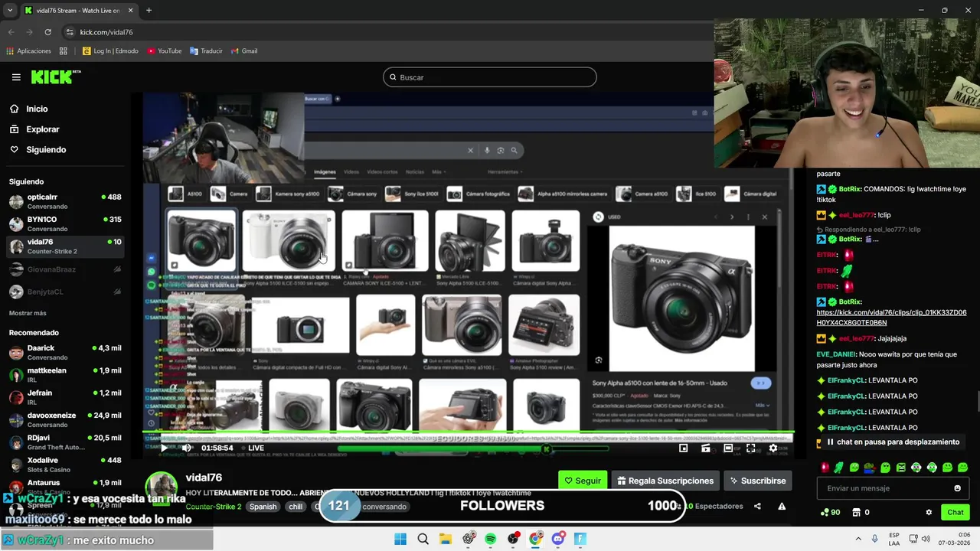Open recommended channel davooxeneize
The image size is (980, 551).
pos(65,419)
